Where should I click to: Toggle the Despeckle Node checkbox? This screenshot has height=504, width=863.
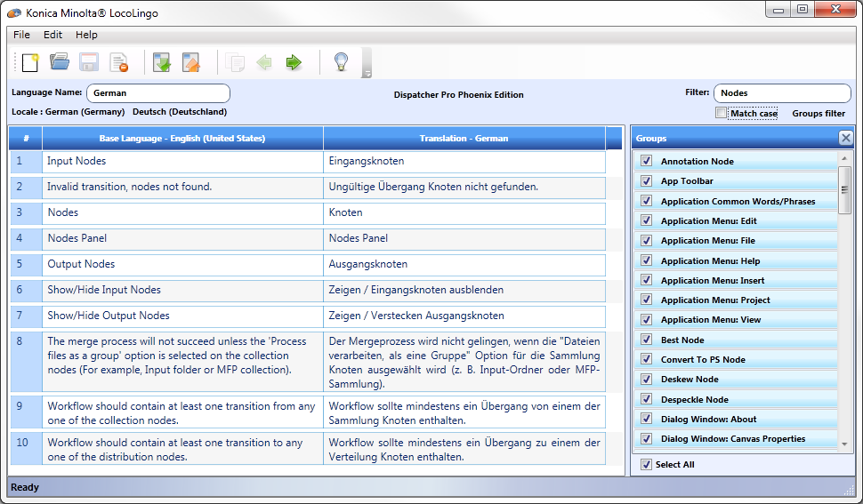(x=647, y=399)
